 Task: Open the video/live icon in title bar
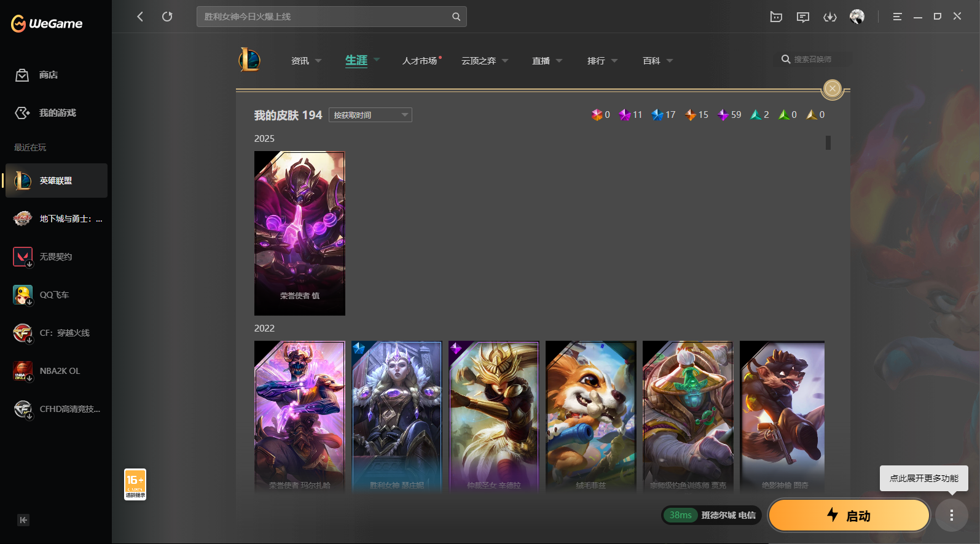tap(776, 17)
